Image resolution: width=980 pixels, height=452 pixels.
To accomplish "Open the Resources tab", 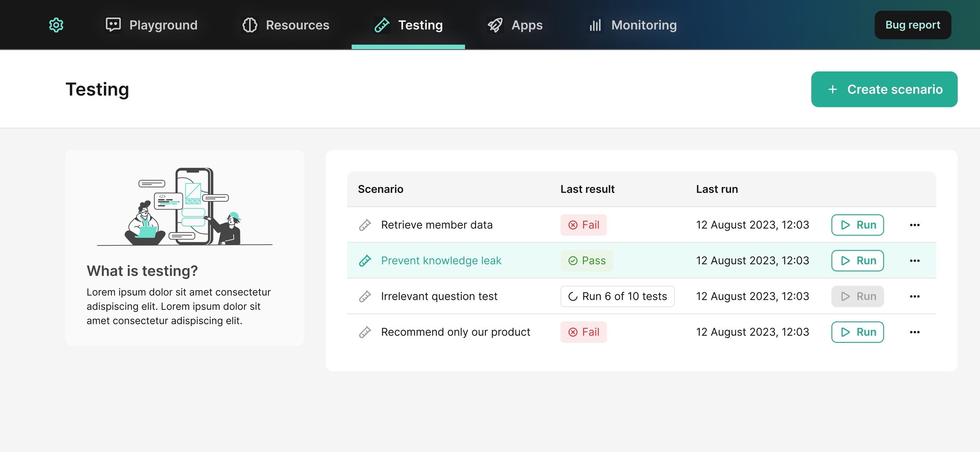I will tap(286, 25).
